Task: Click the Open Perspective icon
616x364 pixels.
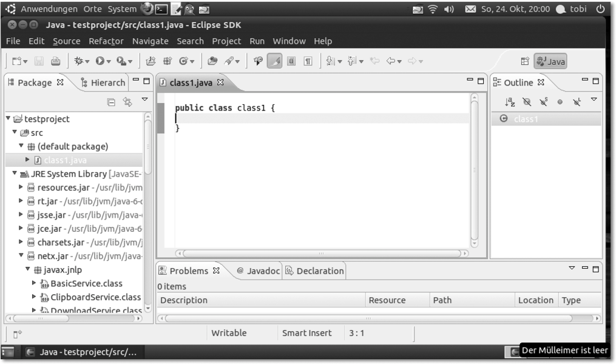Action: [x=524, y=61]
